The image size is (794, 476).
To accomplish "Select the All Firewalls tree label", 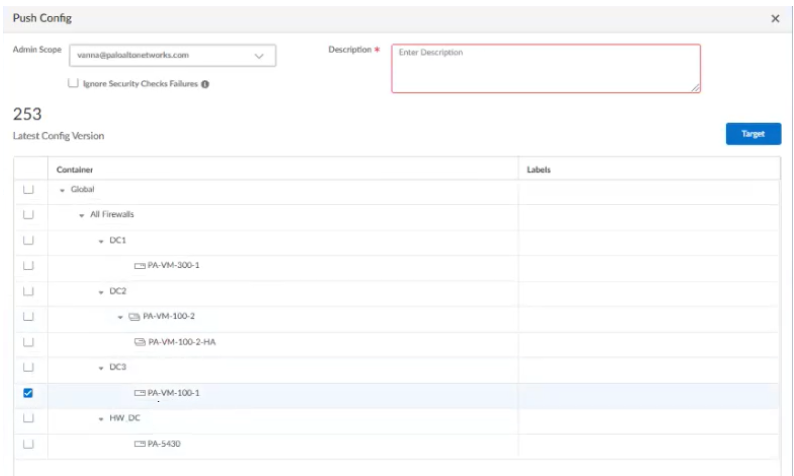I will pos(112,215).
